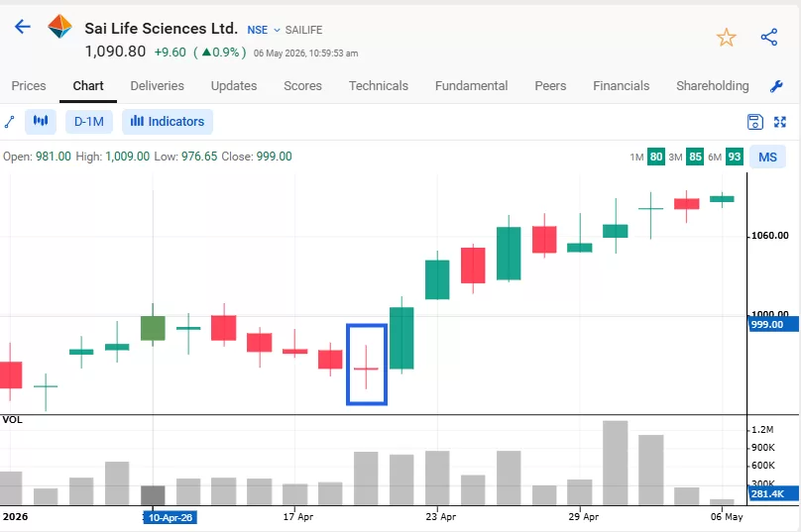This screenshot has height=532, width=801.
Task: Click the 600K volume axis label
Action: (x=763, y=466)
